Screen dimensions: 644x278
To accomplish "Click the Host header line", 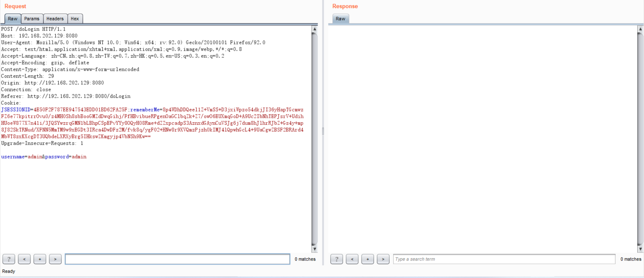I will (x=39, y=36).
